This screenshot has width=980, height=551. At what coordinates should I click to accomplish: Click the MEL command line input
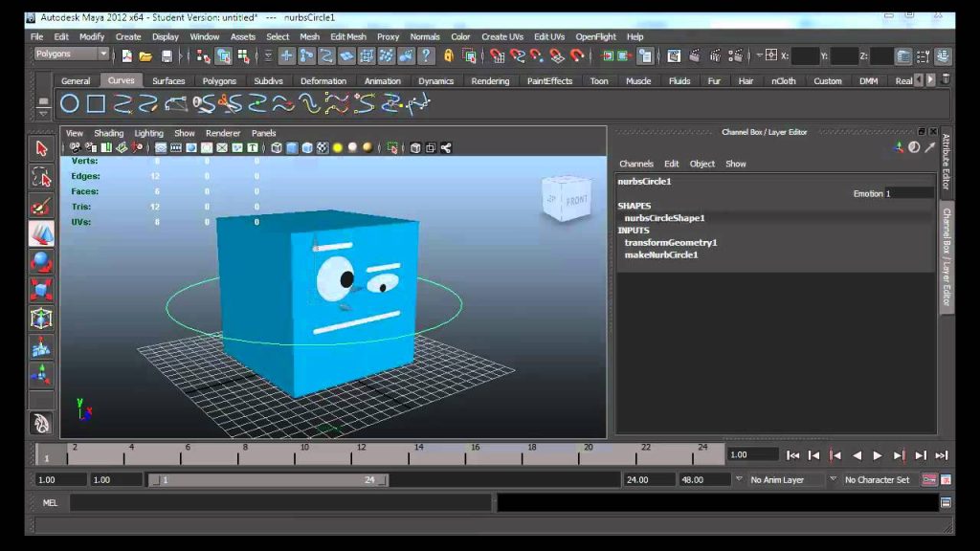click(280, 502)
